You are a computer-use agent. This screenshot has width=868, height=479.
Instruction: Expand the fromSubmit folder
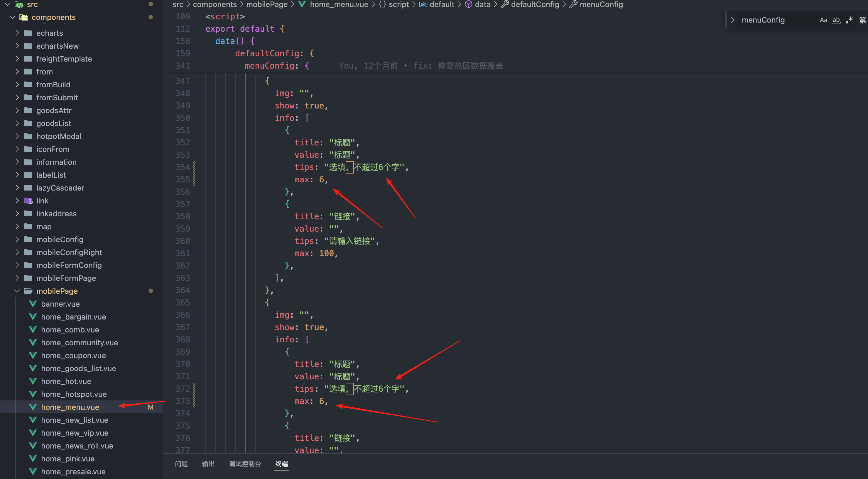tap(17, 98)
